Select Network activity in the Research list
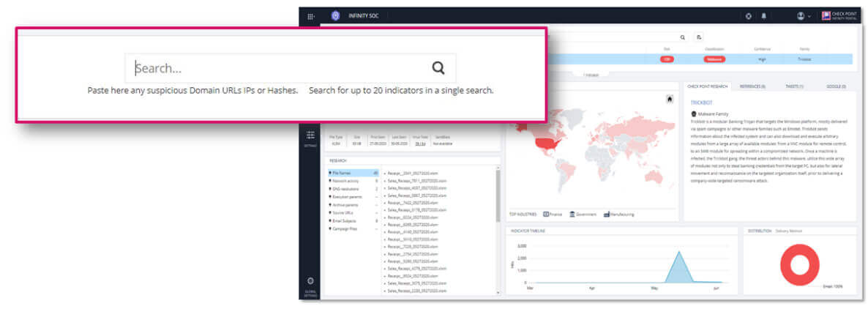Viewport: 868px width, 309px height. 353,181
